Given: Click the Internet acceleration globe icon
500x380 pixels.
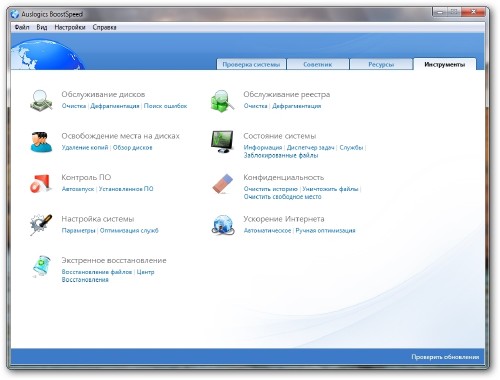Looking at the screenshot, I should pos(223,225).
